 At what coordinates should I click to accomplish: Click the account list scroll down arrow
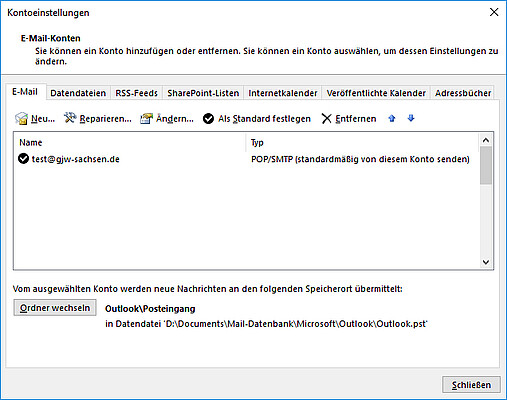(486, 262)
